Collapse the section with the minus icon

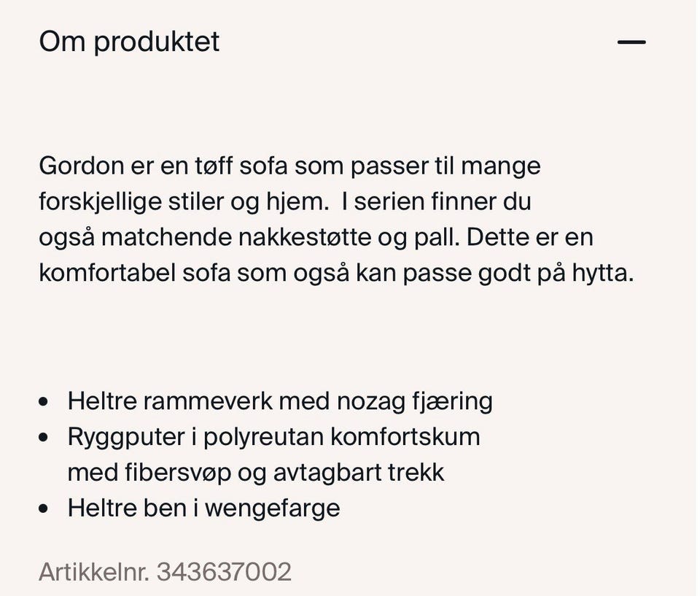click(x=631, y=42)
